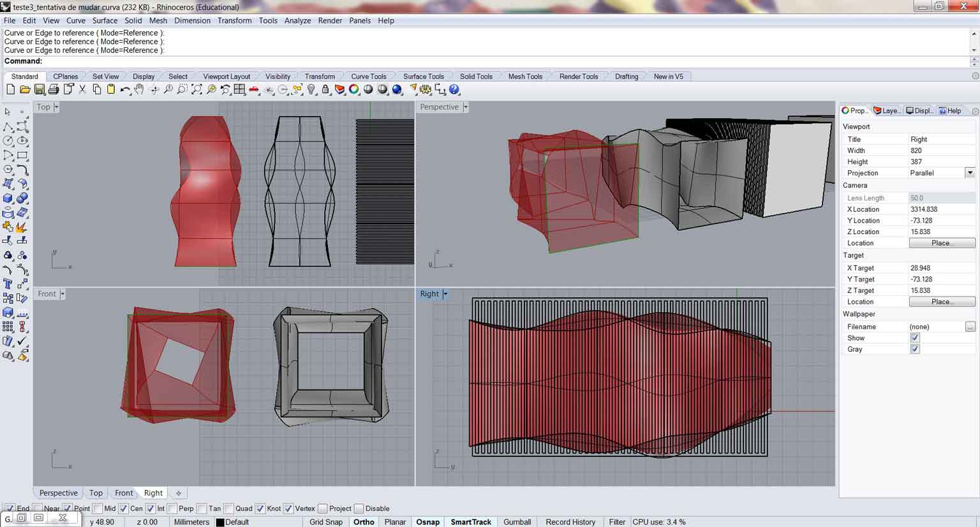Select the Pan view hand tool
This screenshot has height=527, width=980.
[x=139, y=90]
